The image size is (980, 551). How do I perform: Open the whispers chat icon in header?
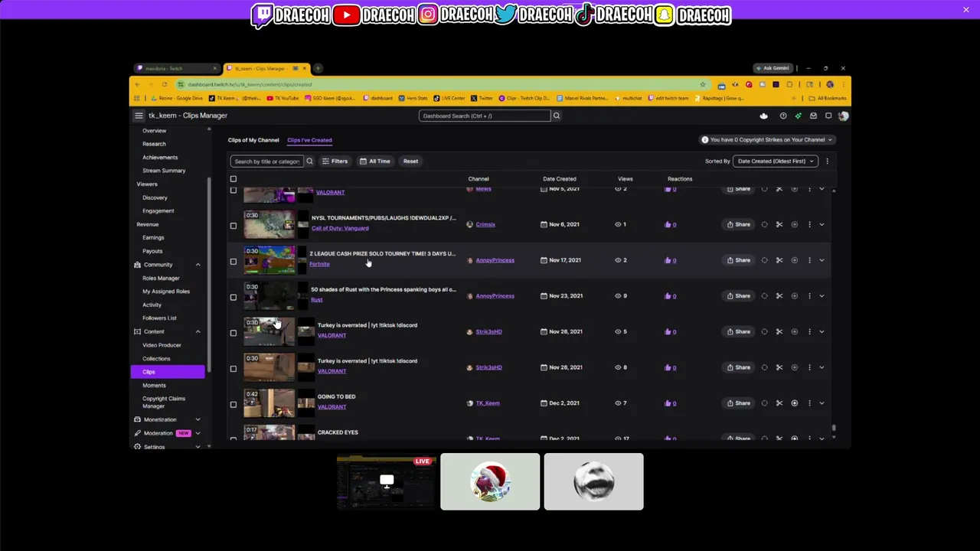[828, 116]
